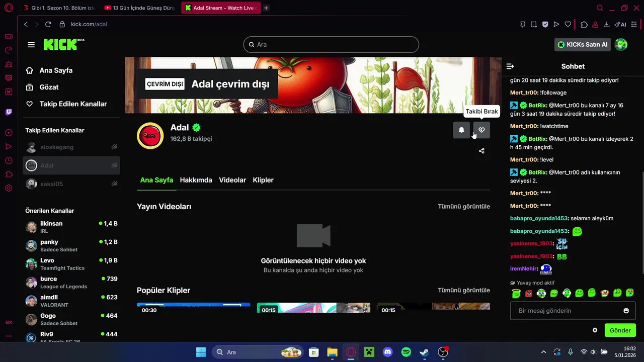Image resolution: width=644 pixels, height=362 pixels.
Task: Click the notification bell for Adal
Action: [461, 130]
